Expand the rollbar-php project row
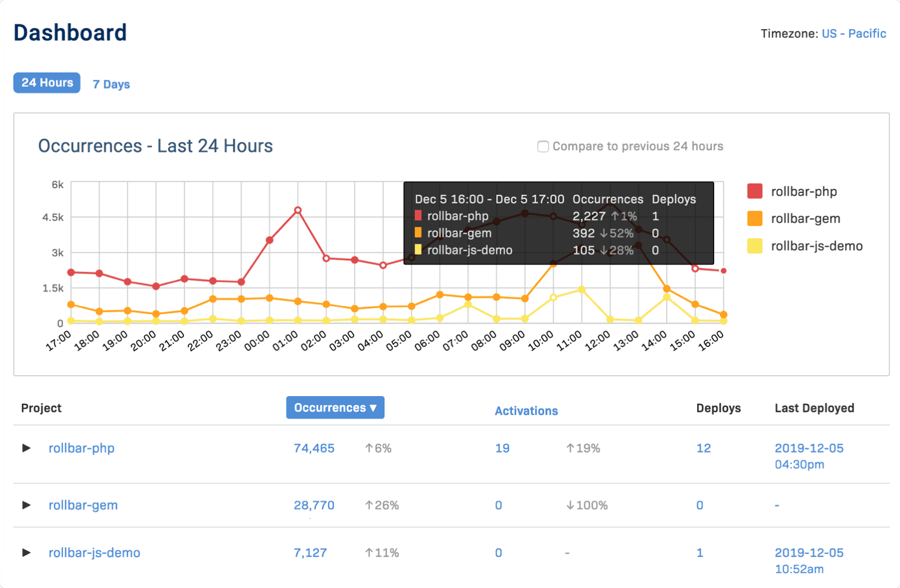The width and height of the screenshot is (900, 588). coord(26,448)
